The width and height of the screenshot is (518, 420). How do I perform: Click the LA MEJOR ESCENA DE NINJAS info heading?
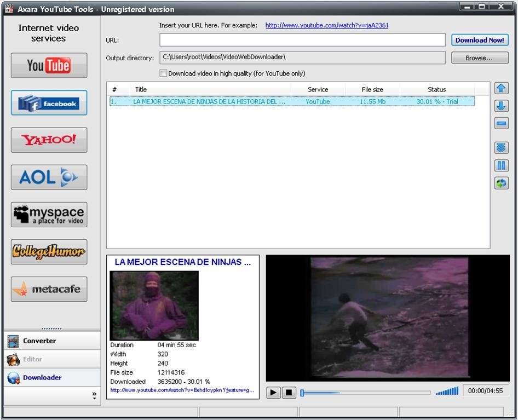(183, 262)
